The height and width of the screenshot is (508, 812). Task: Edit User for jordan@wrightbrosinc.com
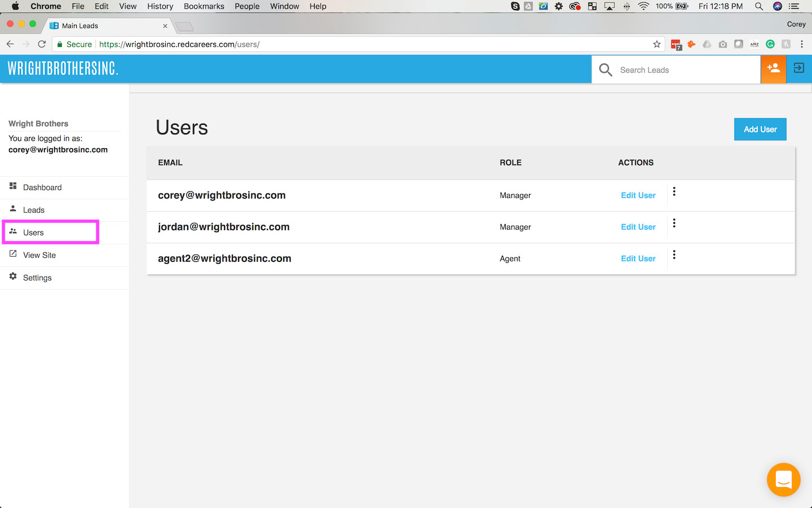(638, 227)
